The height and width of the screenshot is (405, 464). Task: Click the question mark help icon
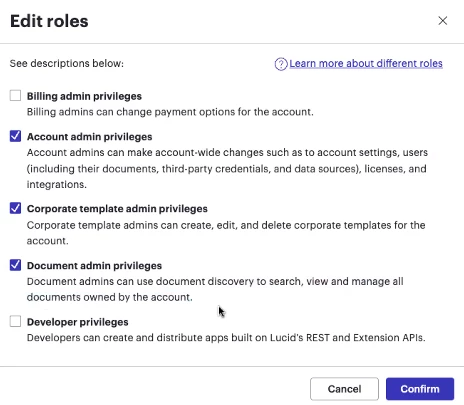(x=281, y=64)
